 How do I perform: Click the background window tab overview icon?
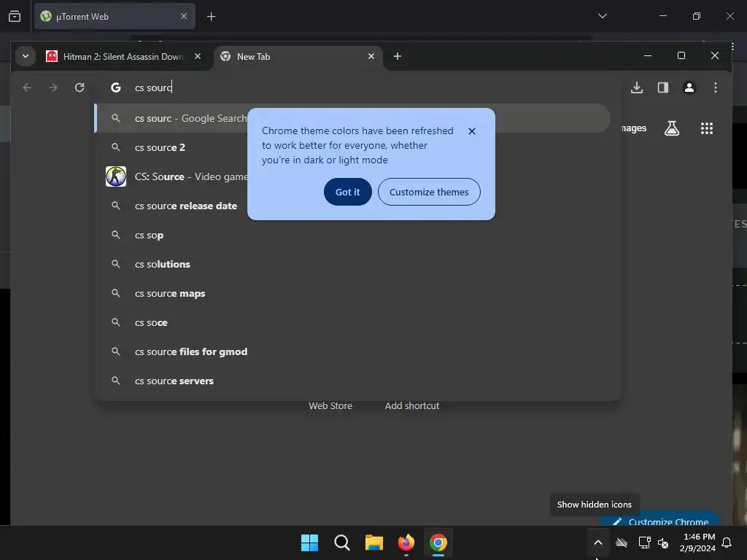pyautogui.click(x=15, y=17)
